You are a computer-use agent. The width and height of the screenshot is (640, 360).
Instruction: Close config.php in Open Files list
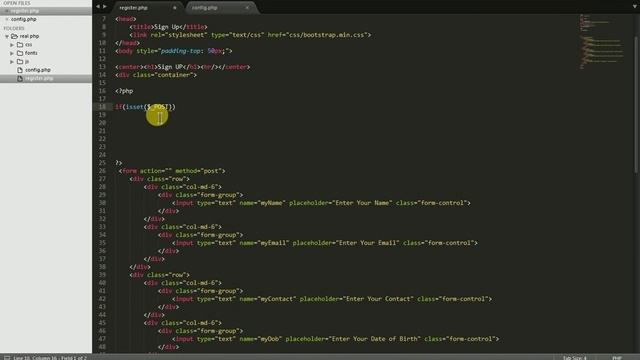(7, 19)
